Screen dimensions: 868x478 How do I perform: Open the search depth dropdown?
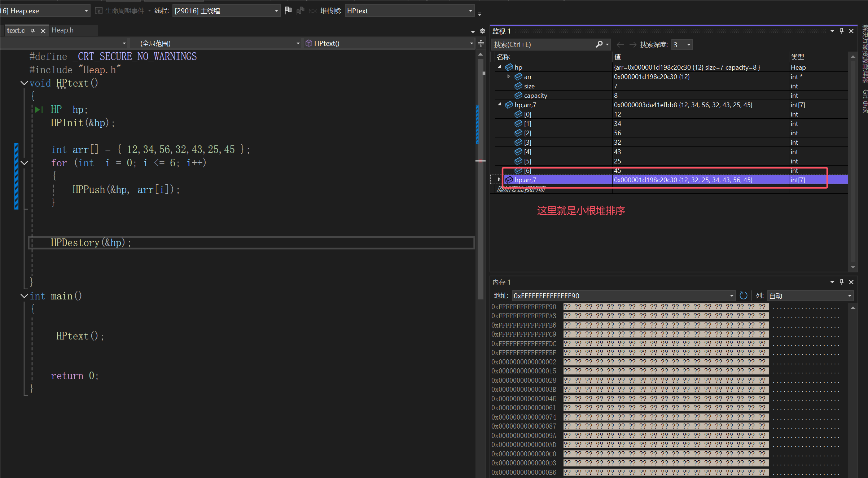[689, 45]
